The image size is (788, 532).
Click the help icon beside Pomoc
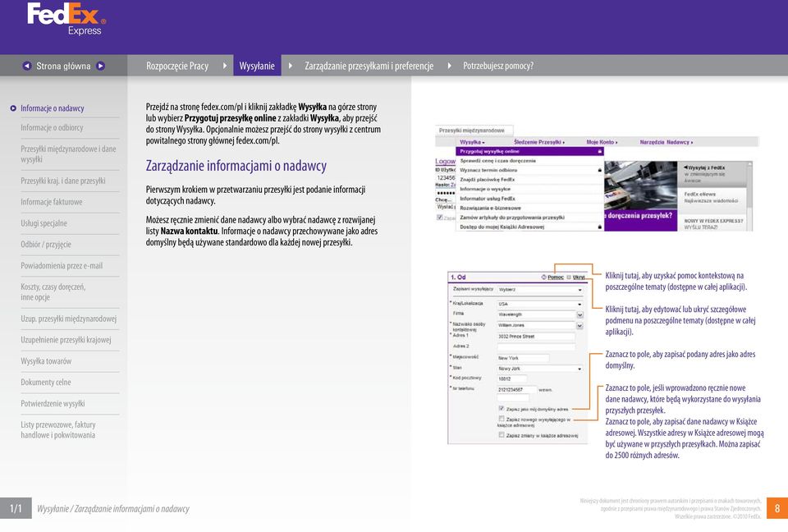[x=543, y=277]
